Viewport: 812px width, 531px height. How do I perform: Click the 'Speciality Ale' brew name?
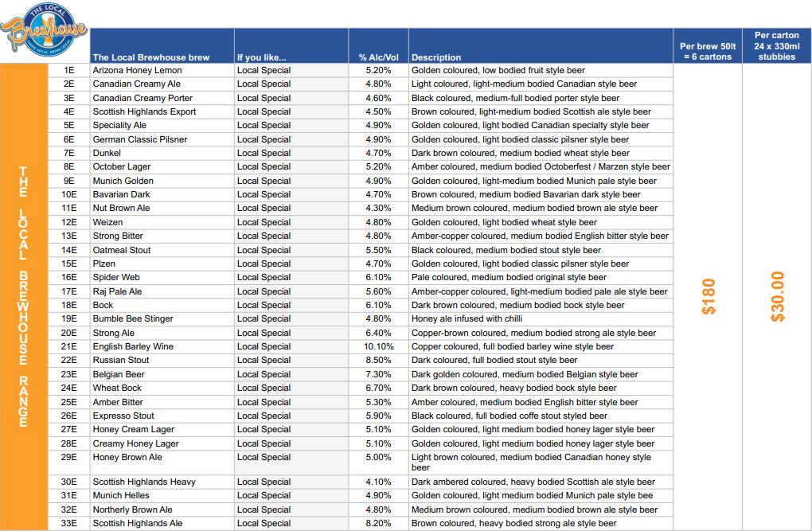119,125
